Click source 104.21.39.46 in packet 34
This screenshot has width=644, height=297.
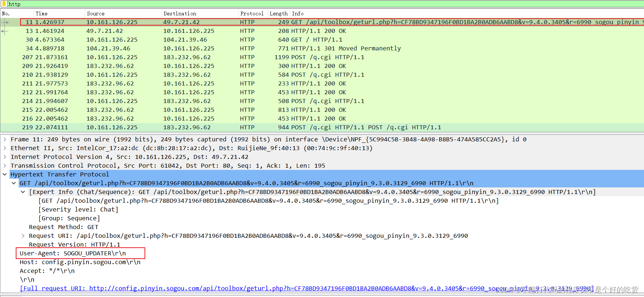click(108, 48)
